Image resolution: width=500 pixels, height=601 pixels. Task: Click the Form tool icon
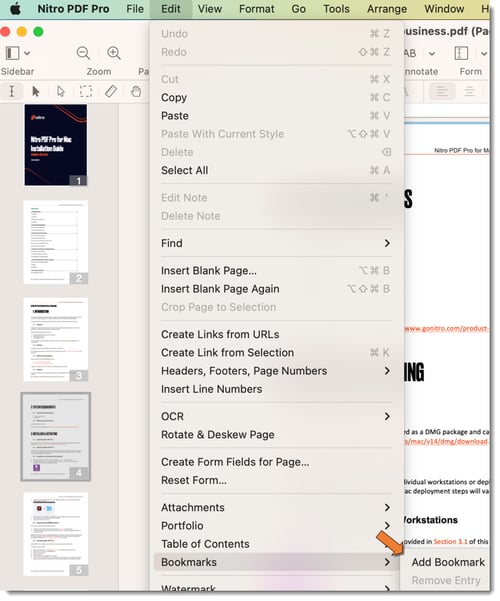point(461,53)
